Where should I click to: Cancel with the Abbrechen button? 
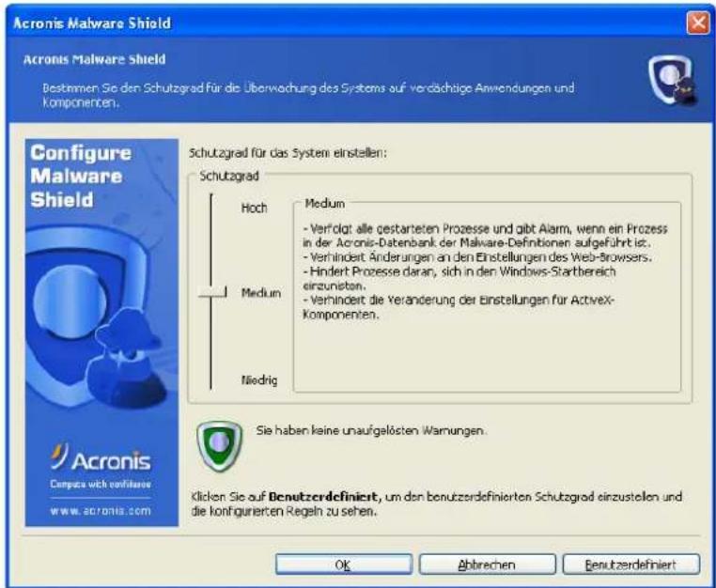click(487, 565)
